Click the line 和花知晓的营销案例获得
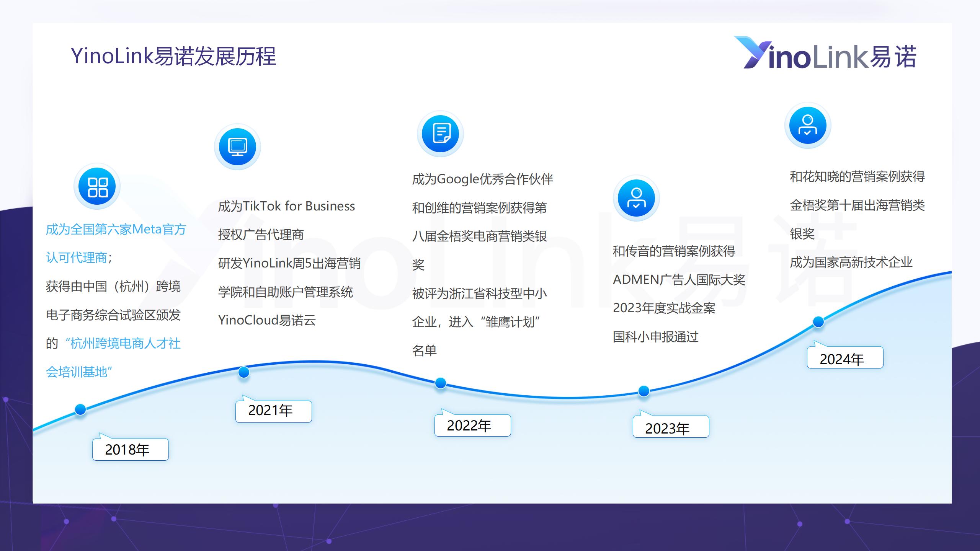This screenshot has width=980, height=551. pos(857,176)
